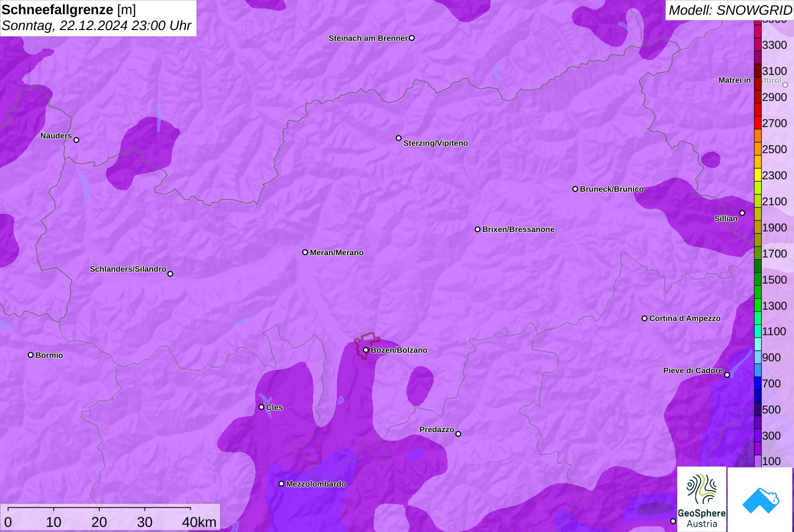794x532 pixels.
Task: Click the Mezzolombardo location marker
Action: coord(281,484)
